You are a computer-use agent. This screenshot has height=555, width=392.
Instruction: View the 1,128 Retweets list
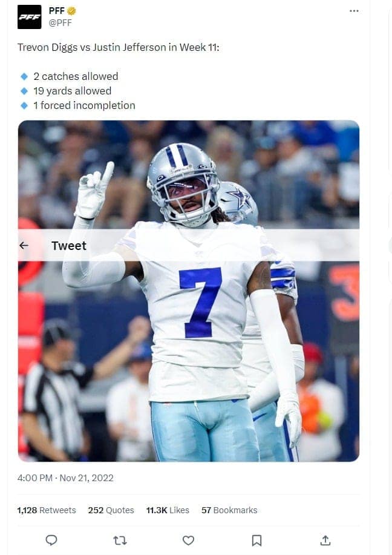coord(47,510)
